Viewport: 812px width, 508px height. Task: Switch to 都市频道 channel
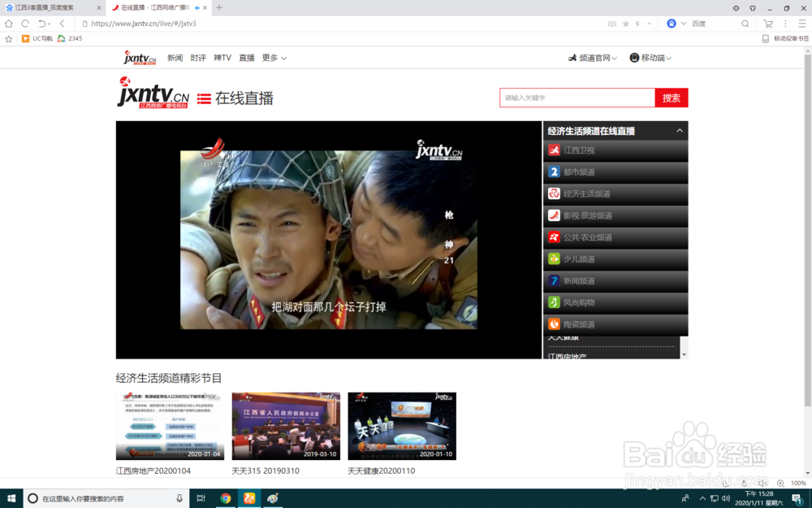click(x=615, y=172)
